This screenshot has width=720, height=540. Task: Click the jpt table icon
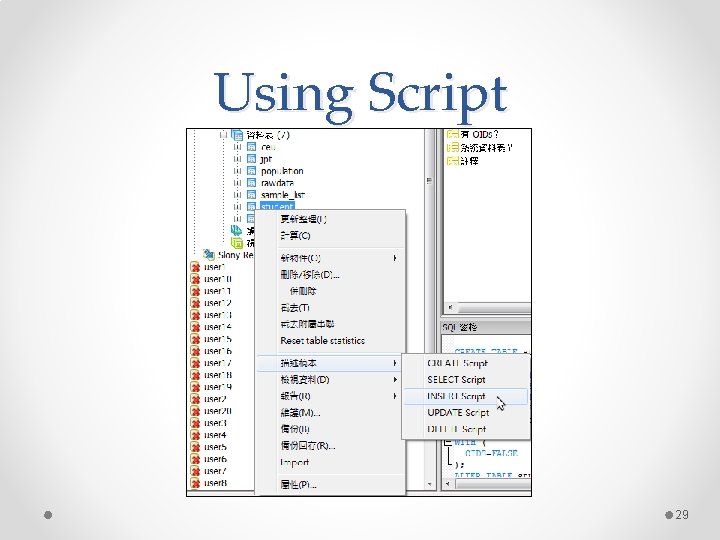tap(251, 159)
